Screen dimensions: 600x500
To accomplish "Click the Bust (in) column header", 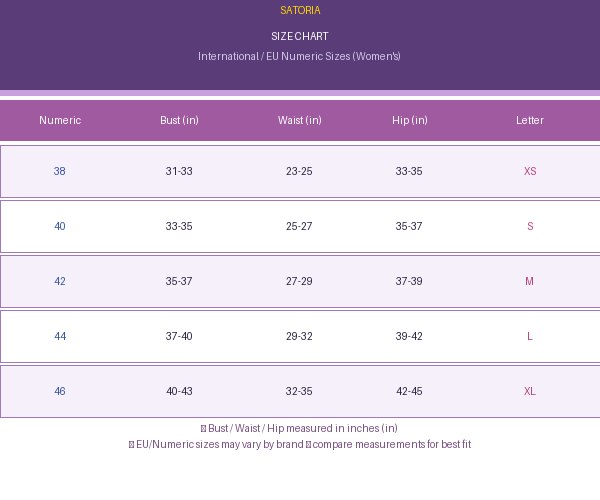I will (179, 120).
